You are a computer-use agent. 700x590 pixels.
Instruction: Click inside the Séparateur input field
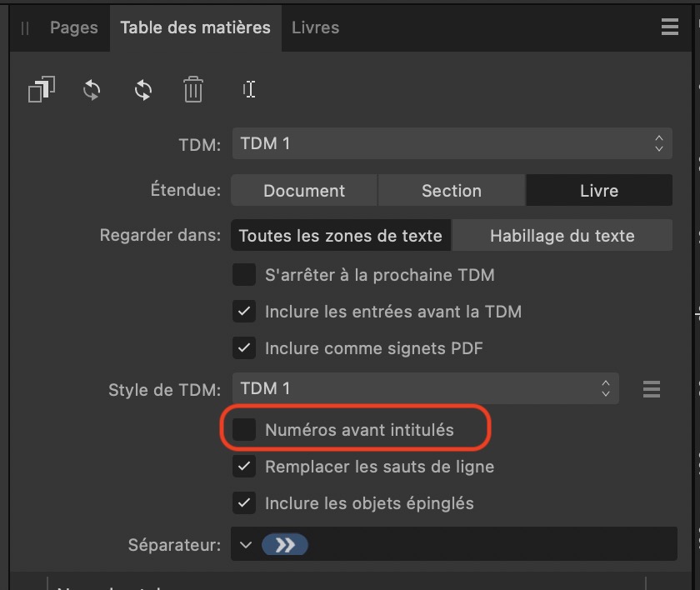[x=454, y=543]
